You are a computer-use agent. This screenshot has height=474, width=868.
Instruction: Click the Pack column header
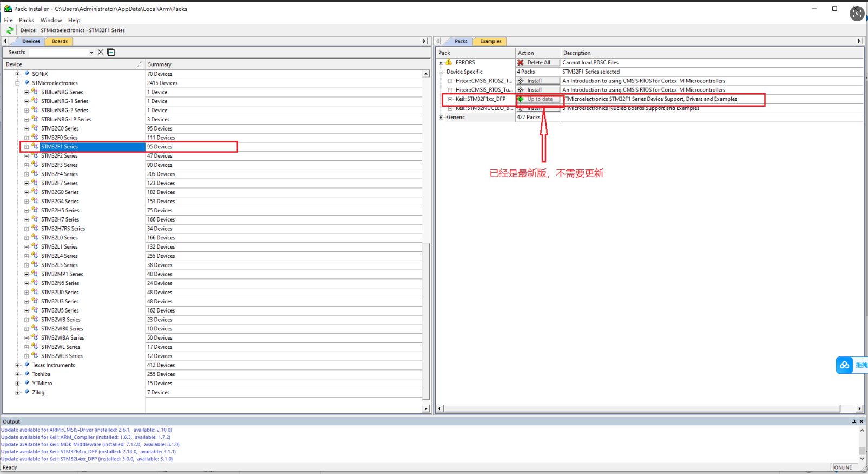coord(476,53)
